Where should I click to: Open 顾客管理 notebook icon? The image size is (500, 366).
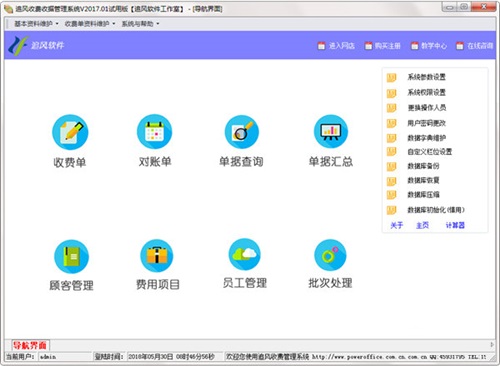pos(71,256)
